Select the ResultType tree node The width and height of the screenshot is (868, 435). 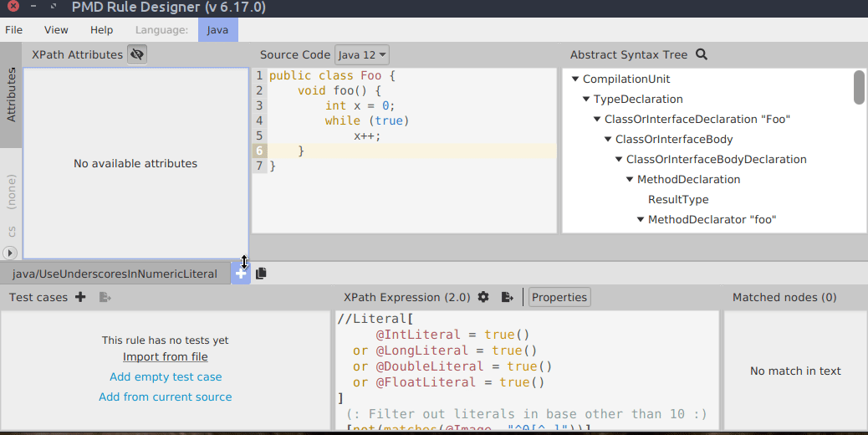(678, 199)
